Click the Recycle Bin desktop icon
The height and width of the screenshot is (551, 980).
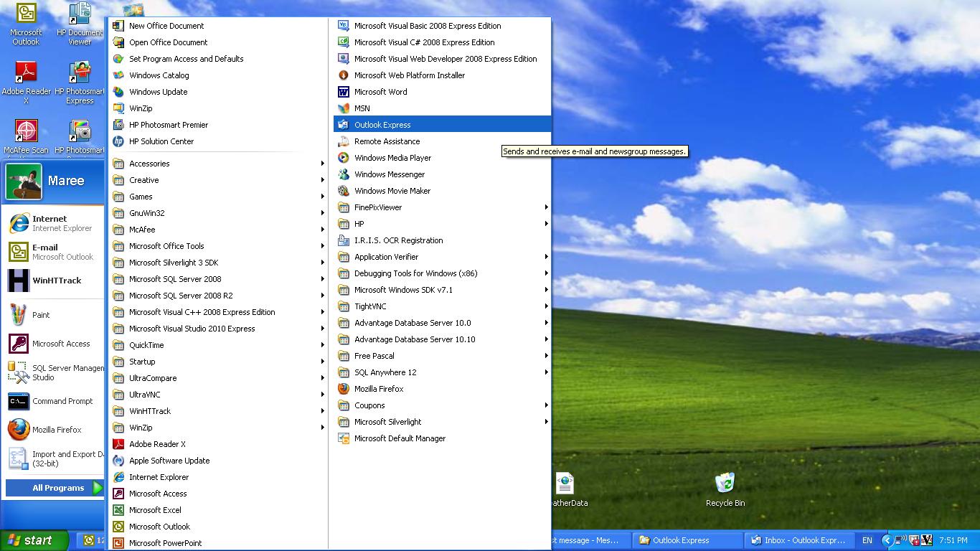(x=725, y=484)
